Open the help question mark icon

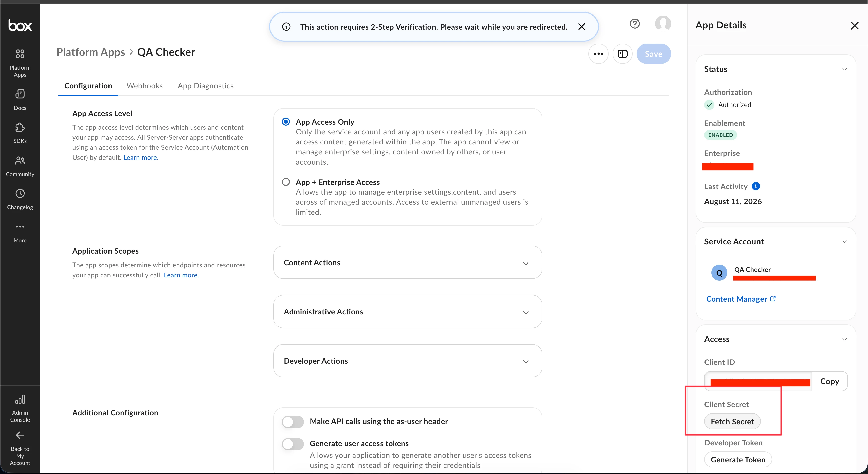tap(634, 24)
